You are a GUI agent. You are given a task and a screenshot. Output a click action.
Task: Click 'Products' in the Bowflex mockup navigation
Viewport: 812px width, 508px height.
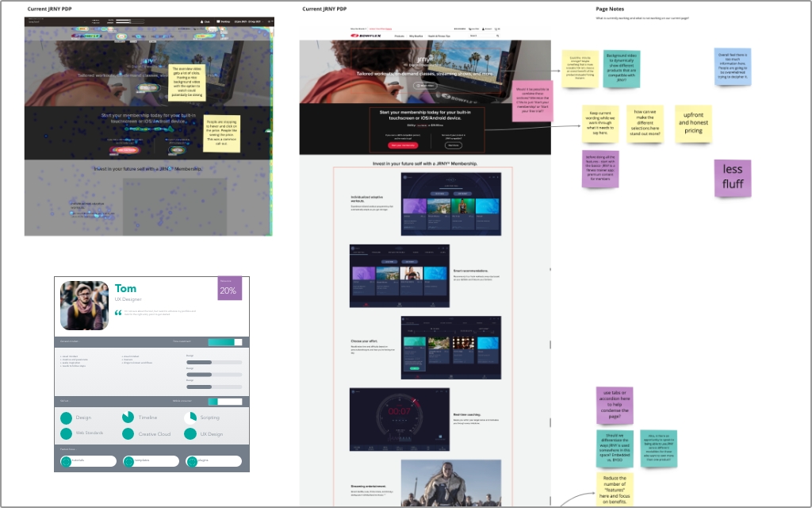tap(400, 37)
